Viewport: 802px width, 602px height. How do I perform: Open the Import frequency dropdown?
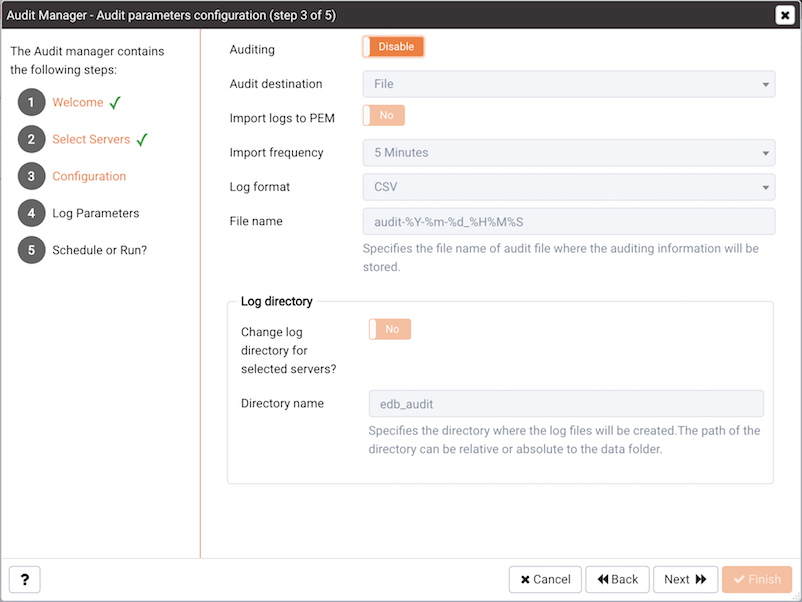click(569, 152)
